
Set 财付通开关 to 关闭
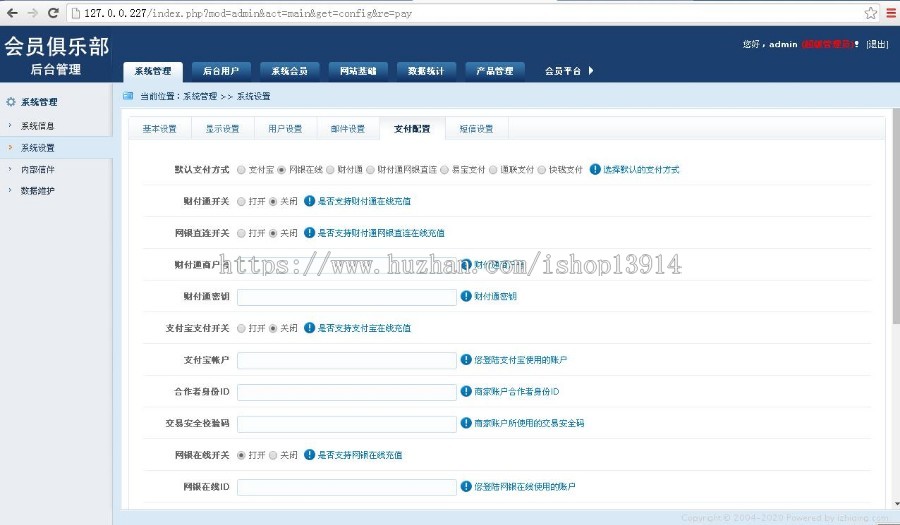[273, 201]
